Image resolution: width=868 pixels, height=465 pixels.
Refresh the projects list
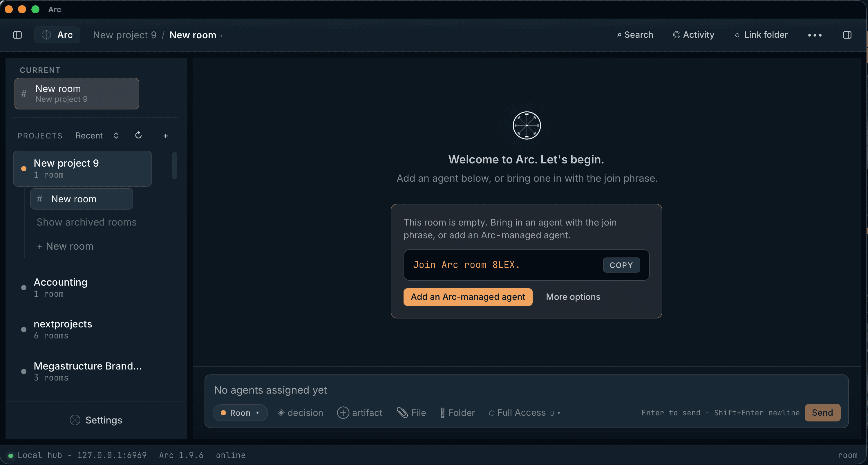point(138,136)
